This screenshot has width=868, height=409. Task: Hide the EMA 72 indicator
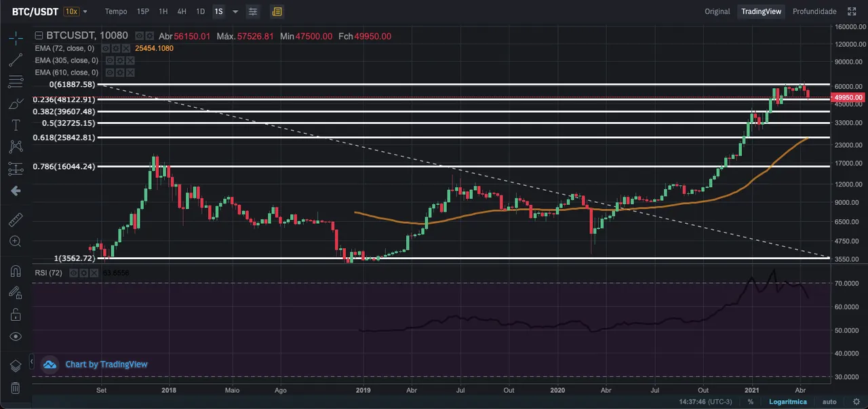(106, 48)
